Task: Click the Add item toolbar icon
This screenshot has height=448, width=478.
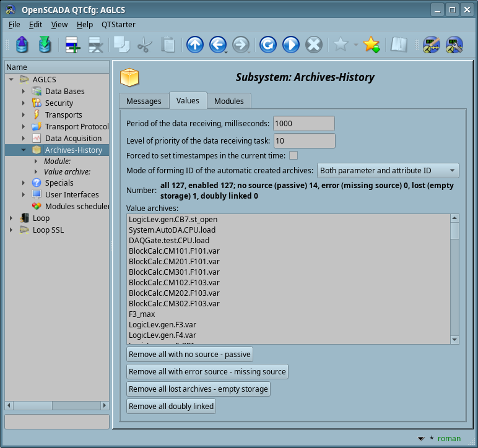Action: click(72, 45)
